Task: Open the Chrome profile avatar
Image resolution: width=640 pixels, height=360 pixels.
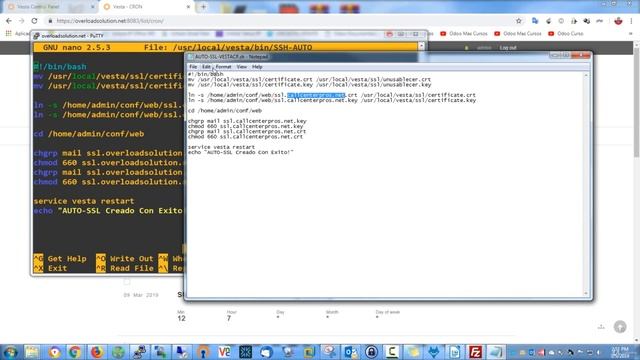Action: click(x=618, y=21)
